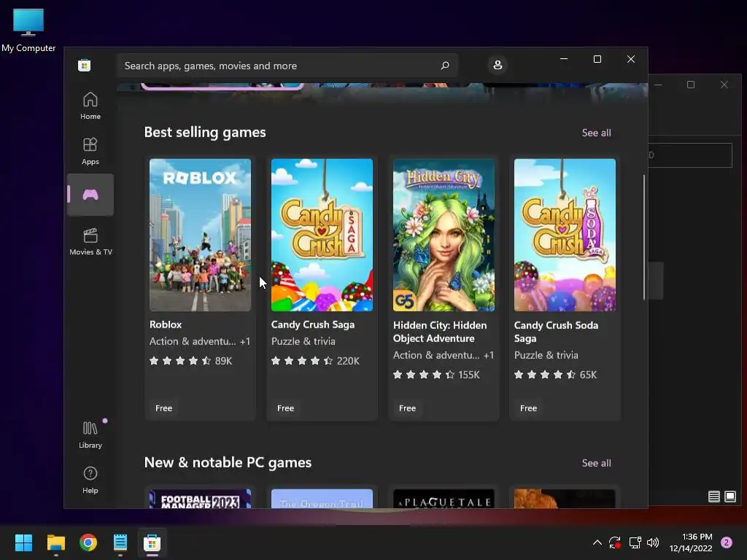Click Hidden City: Hidden Object Adventure title

440,332
